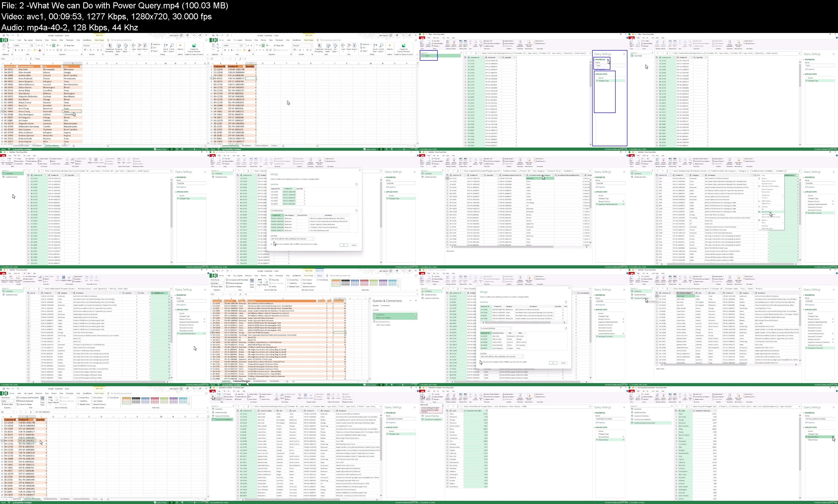Open SalesAmount column filter in Queries & Connections frame
The height and width of the screenshot is (504, 838).
345,301
